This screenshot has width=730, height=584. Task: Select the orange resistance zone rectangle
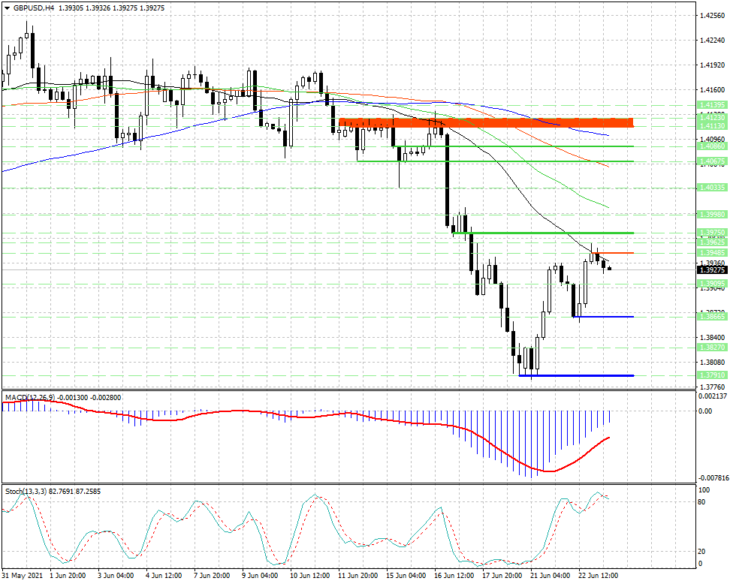pos(487,122)
